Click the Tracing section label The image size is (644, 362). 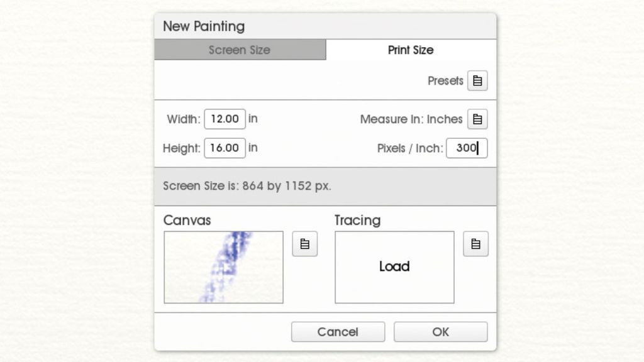357,221
